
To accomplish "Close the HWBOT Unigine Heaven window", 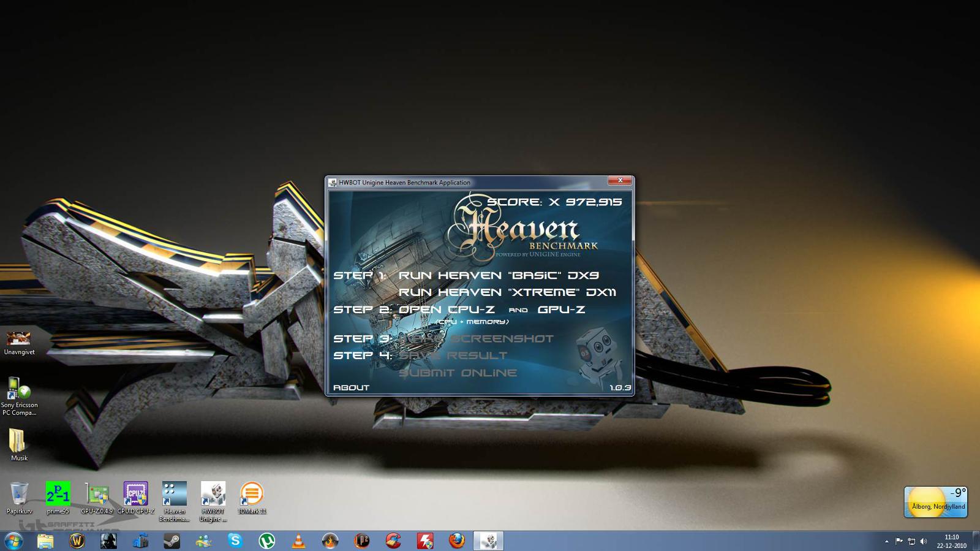I will (620, 180).
